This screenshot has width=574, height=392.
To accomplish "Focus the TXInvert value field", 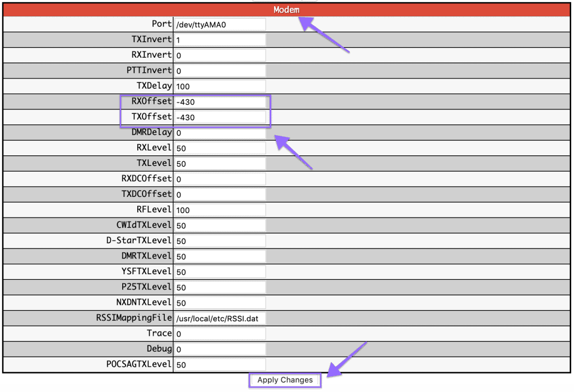I will 220,40.
